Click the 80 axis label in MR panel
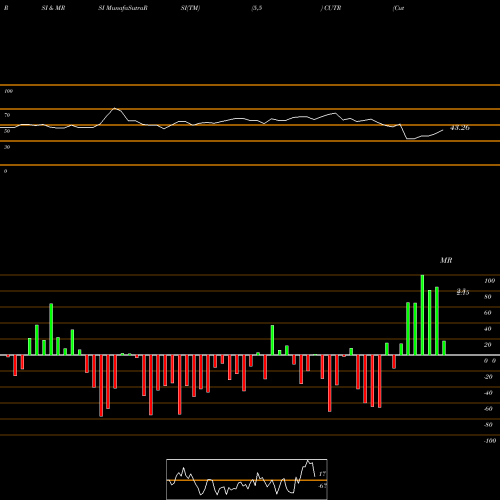Viewport: 500px width, 500px height. coord(488,297)
